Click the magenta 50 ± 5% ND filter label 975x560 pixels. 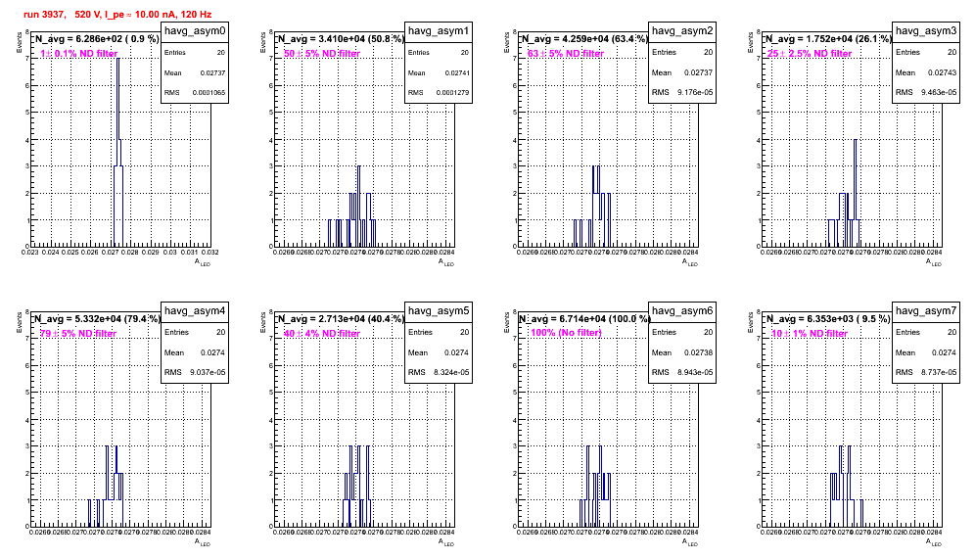coord(322,54)
